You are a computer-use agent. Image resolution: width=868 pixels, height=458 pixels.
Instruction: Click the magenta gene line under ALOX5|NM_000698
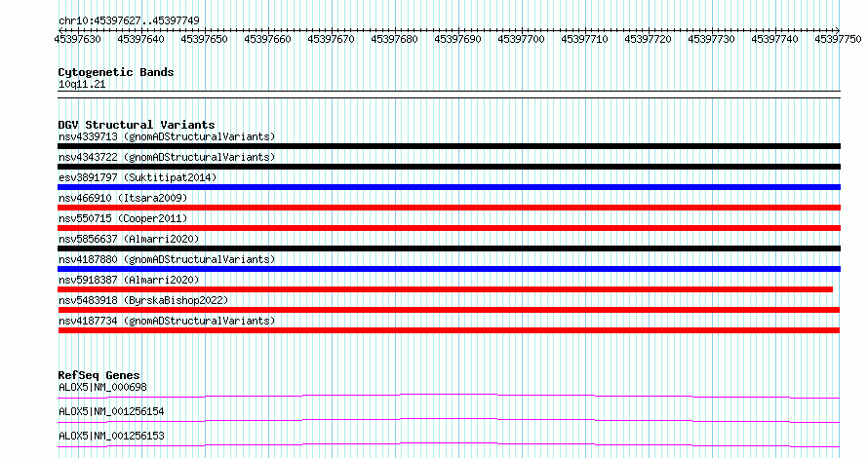(449, 396)
